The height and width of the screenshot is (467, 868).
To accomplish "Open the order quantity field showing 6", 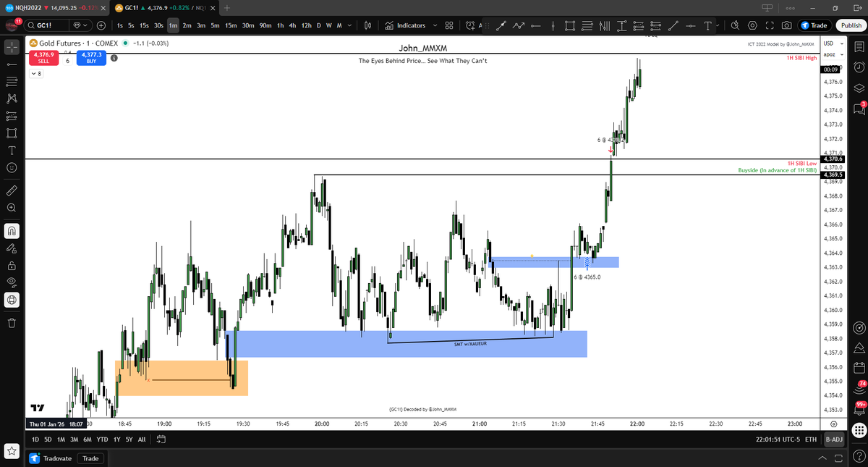I will pyautogui.click(x=67, y=60).
